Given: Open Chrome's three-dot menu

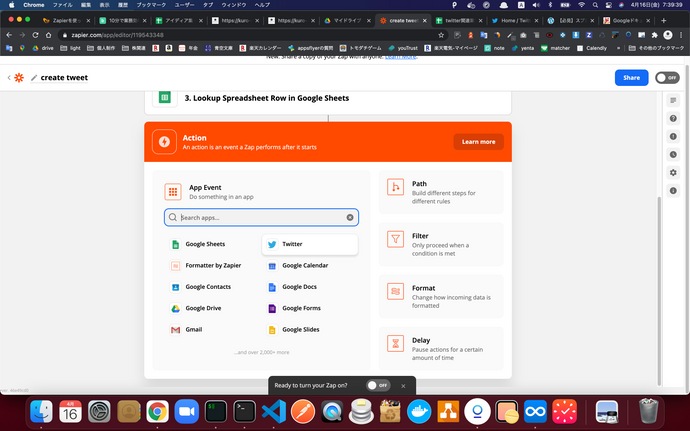Looking at the screenshot, I should pos(681,35).
